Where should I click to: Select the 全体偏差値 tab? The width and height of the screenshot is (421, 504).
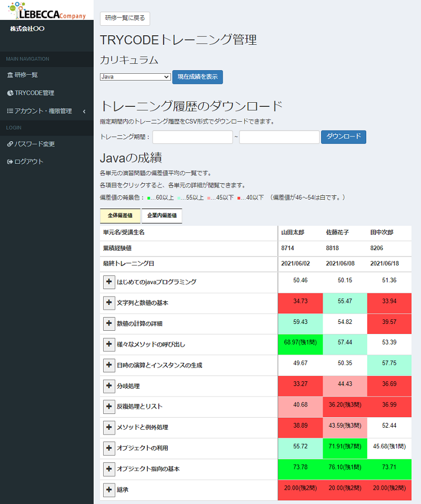119,216
